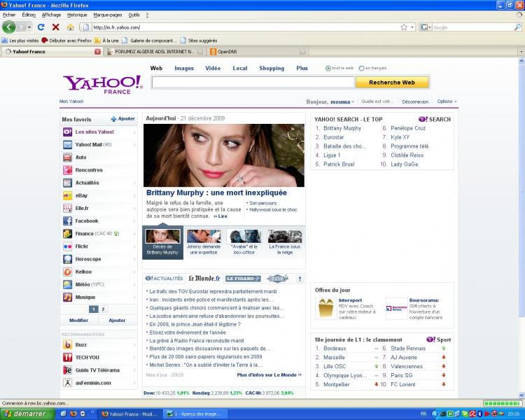This screenshot has width=525, height=420.
Task: Open the 'Brittany Murphy : une mort inexpliquée' headline
Action: tap(216, 193)
